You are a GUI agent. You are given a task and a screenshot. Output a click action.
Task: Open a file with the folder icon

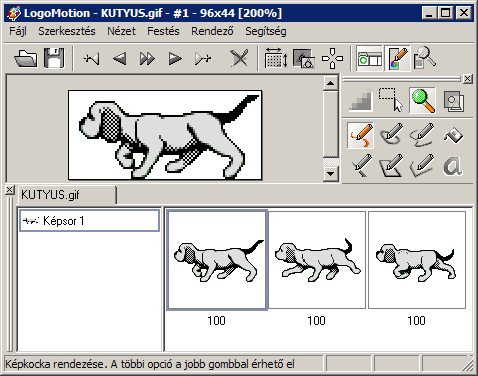click(26, 59)
